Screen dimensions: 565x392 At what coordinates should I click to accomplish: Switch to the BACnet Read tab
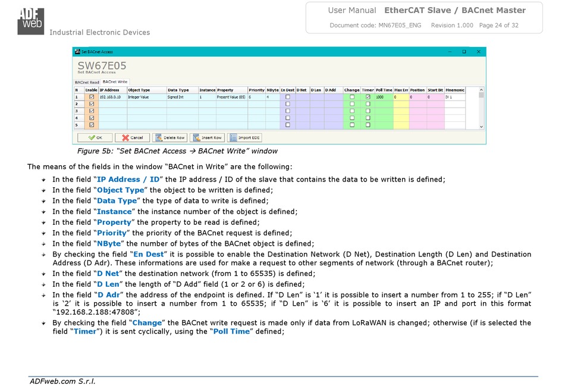(87, 82)
